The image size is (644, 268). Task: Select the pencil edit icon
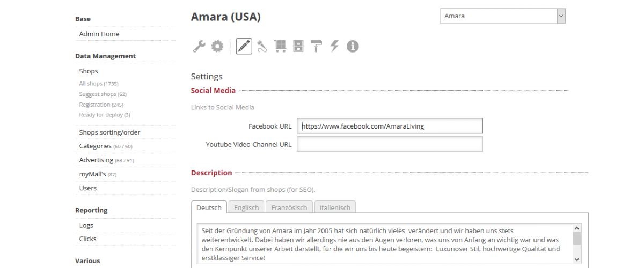click(244, 47)
